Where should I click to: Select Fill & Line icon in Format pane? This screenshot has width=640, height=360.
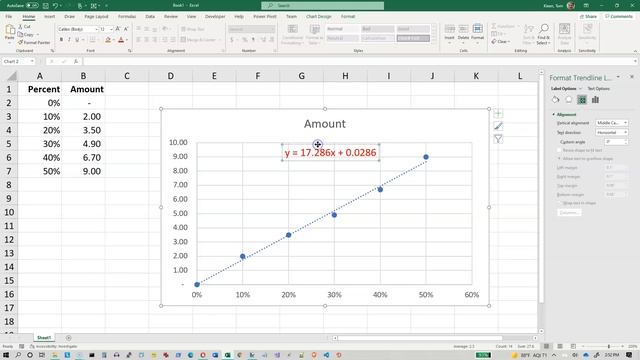[555, 100]
